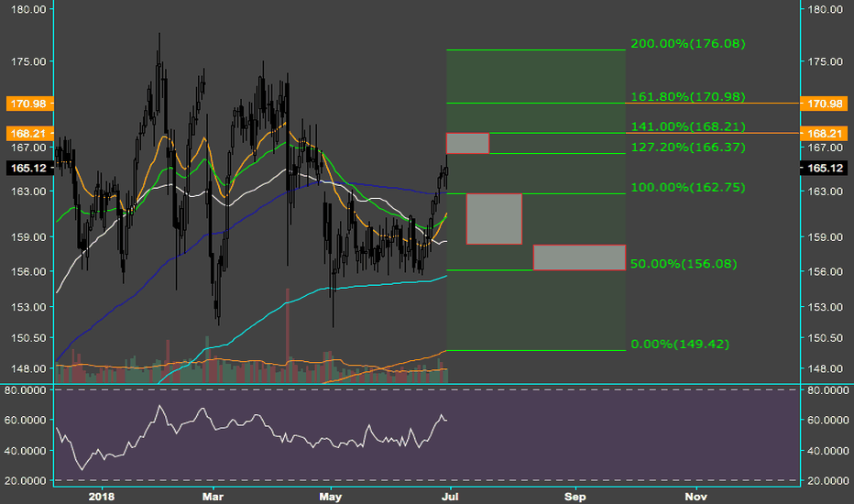Click the 148.00 label on right price axis
854x504 pixels.
825,368
